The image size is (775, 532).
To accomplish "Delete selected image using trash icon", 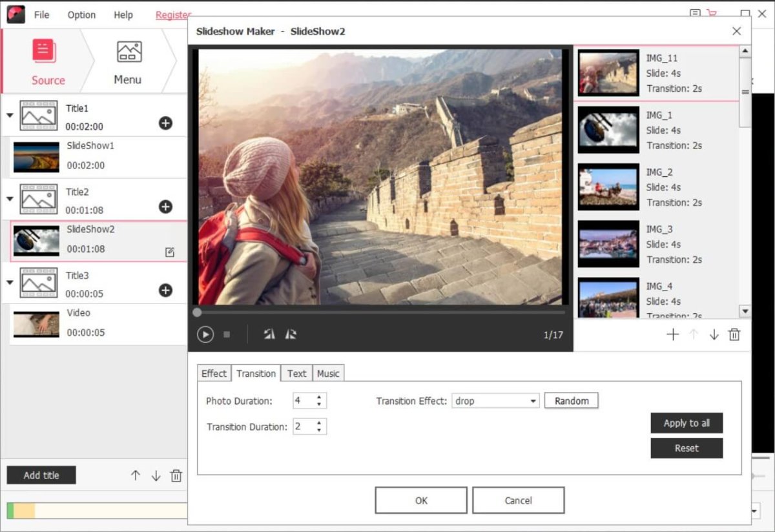I will pyautogui.click(x=736, y=334).
